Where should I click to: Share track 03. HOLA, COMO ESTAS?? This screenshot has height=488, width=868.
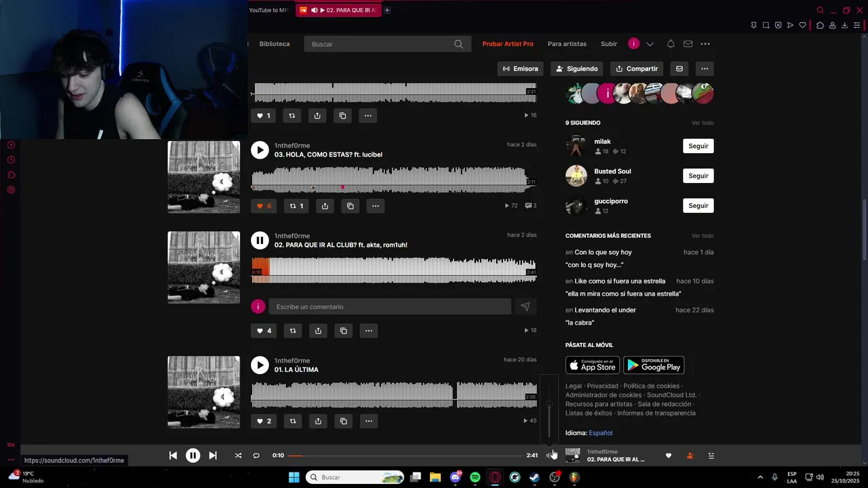tap(325, 205)
